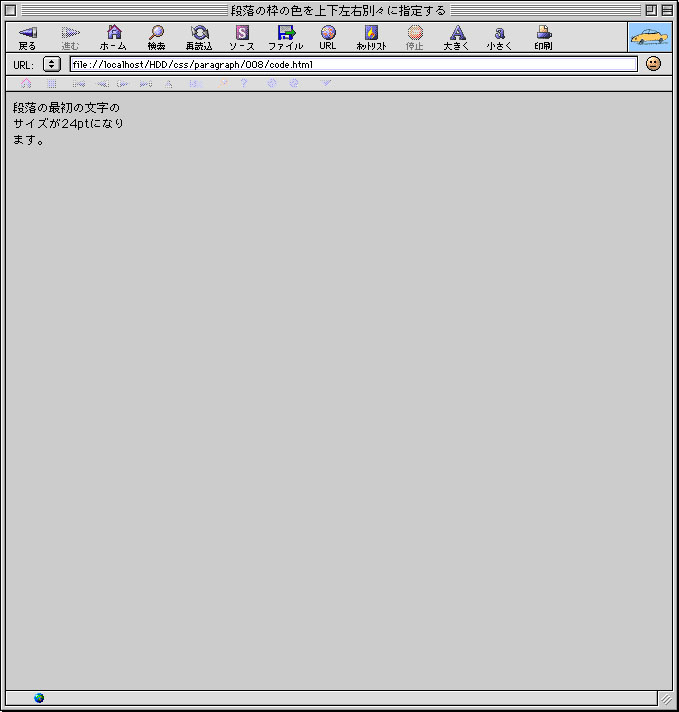
Task: Shrink text with the 小さく button
Action: tap(499, 37)
